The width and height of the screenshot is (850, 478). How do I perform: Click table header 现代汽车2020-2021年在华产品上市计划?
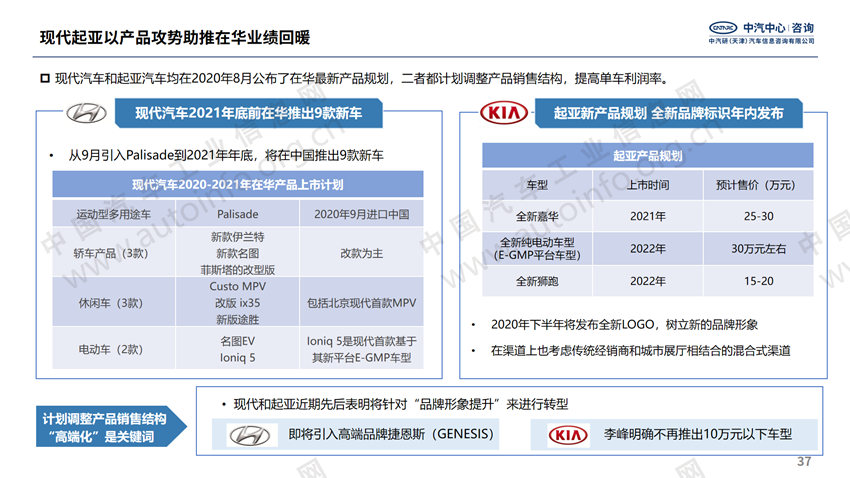tap(237, 184)
